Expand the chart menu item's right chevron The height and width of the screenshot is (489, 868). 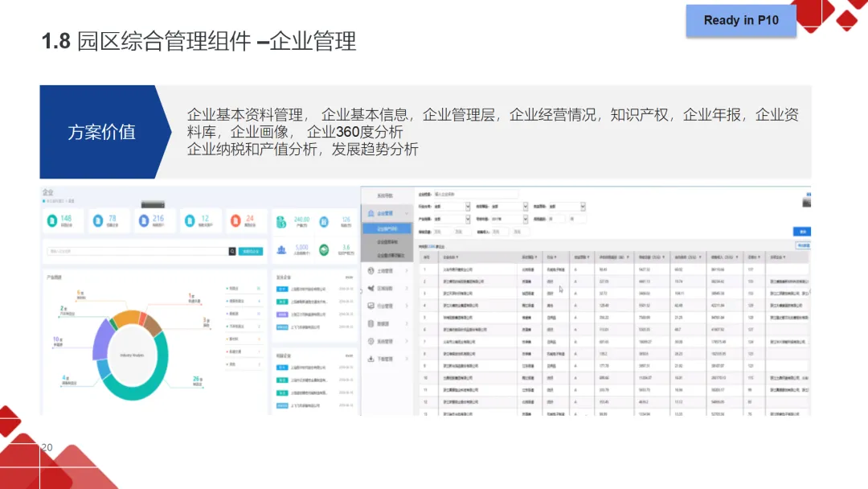[407, 306]
